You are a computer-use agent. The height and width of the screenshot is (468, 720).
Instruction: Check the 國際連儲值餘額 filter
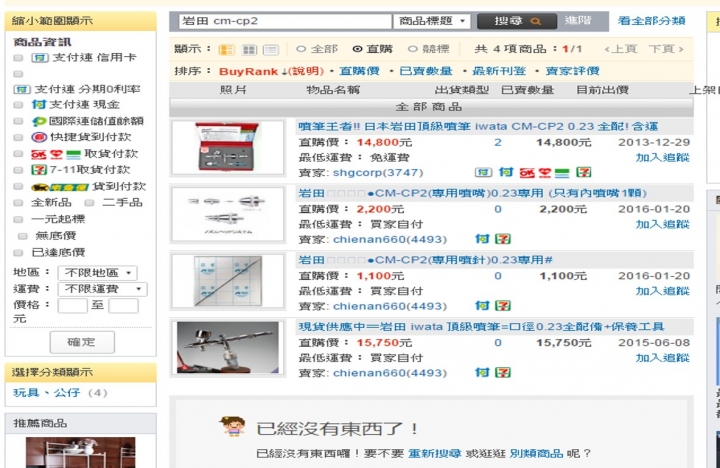[x=18, y=121]
